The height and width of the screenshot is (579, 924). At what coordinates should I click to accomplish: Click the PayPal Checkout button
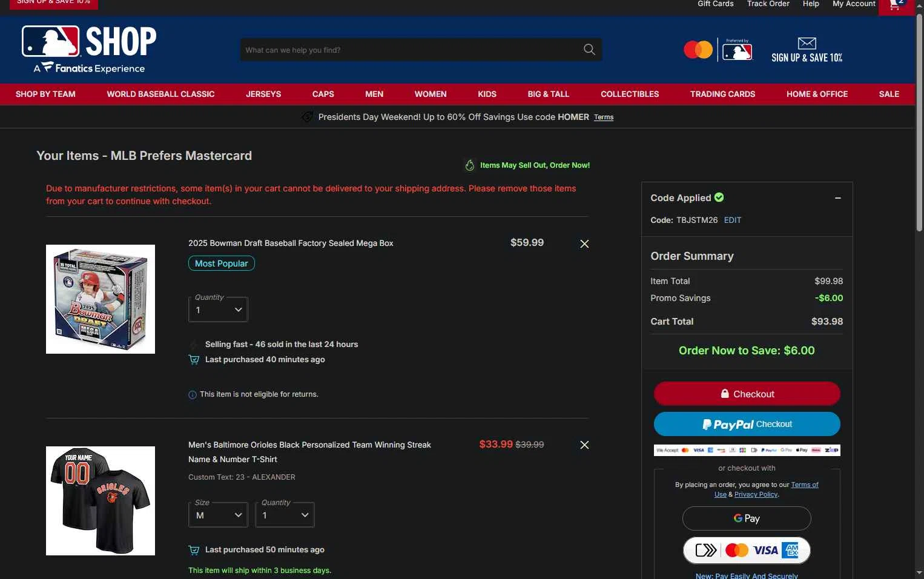point(747,424)
